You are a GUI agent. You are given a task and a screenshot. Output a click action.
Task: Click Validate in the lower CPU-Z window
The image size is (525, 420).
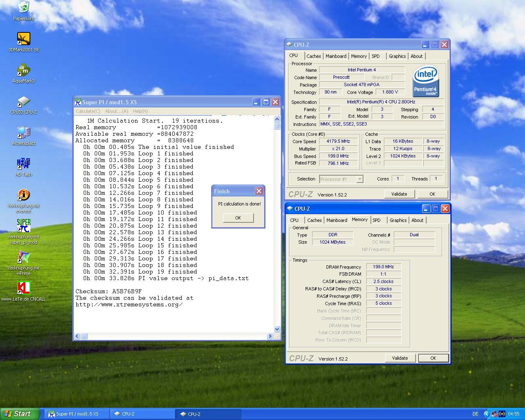click(x=400, y=358)
